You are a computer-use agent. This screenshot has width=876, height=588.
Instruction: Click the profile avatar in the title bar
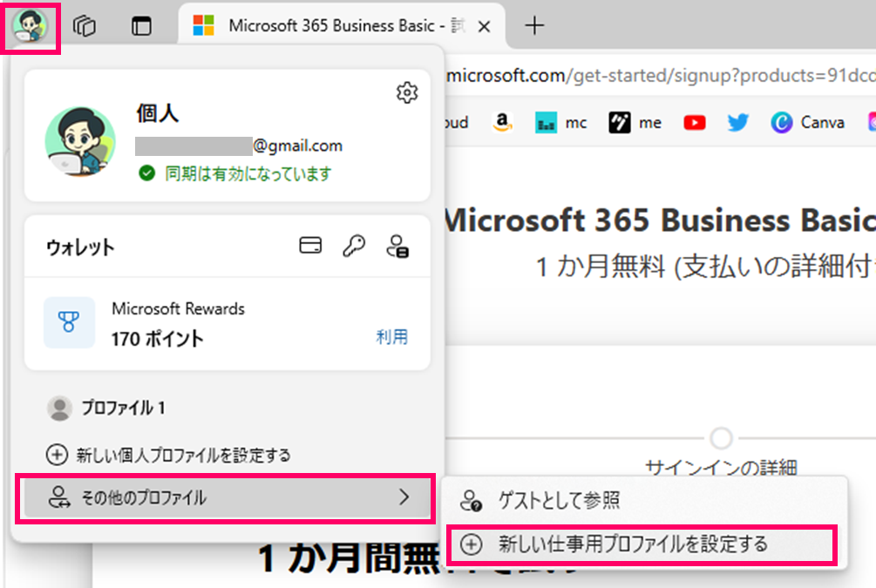pos(30,25)
